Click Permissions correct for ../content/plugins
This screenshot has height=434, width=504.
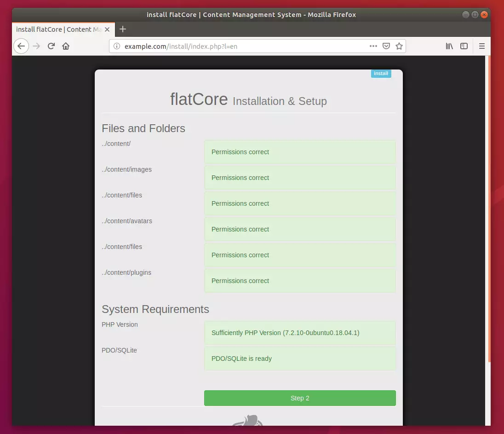[300, 281]
